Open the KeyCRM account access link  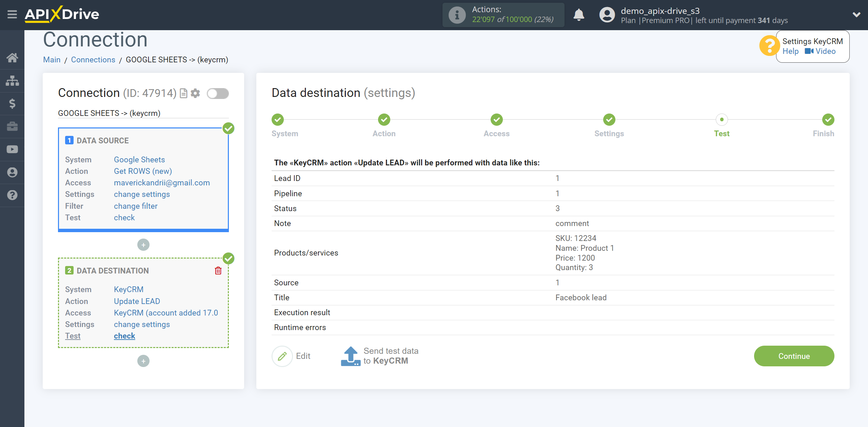coord(166,313)
